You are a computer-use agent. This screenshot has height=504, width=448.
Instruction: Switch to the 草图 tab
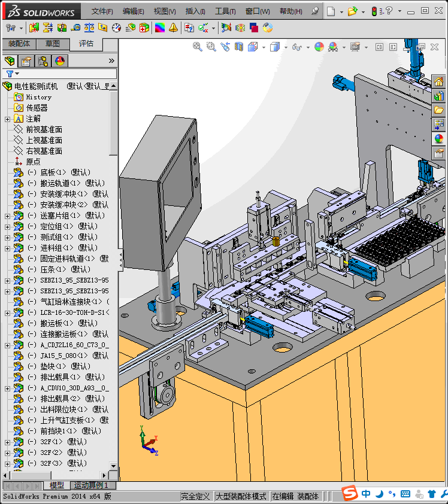53,44
